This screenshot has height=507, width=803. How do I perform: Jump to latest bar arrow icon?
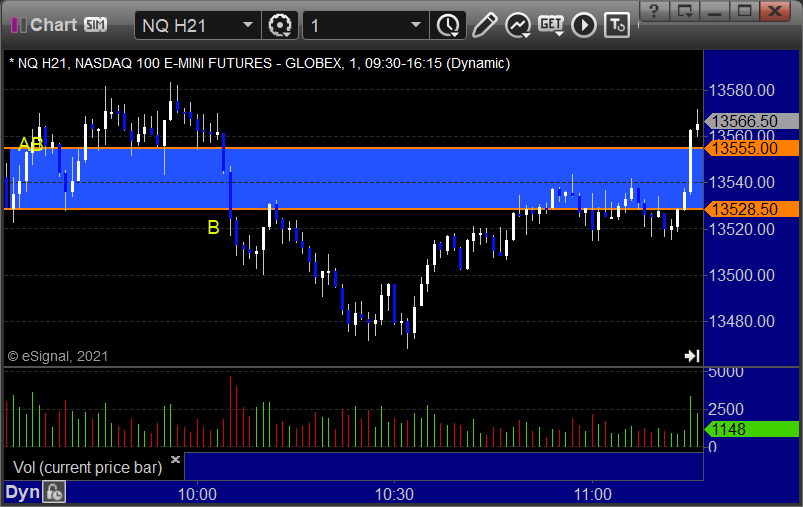pyautogui.click(x=692, y=355)
